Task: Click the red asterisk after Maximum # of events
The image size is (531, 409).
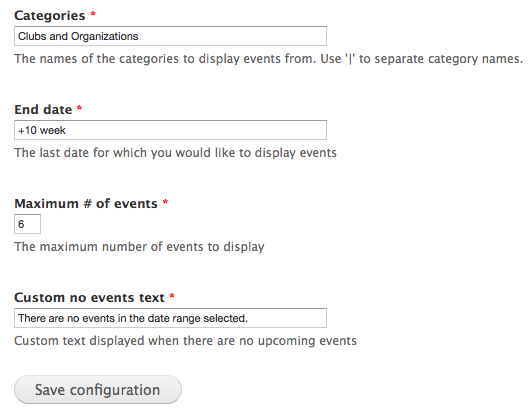Action: [165, 202]
